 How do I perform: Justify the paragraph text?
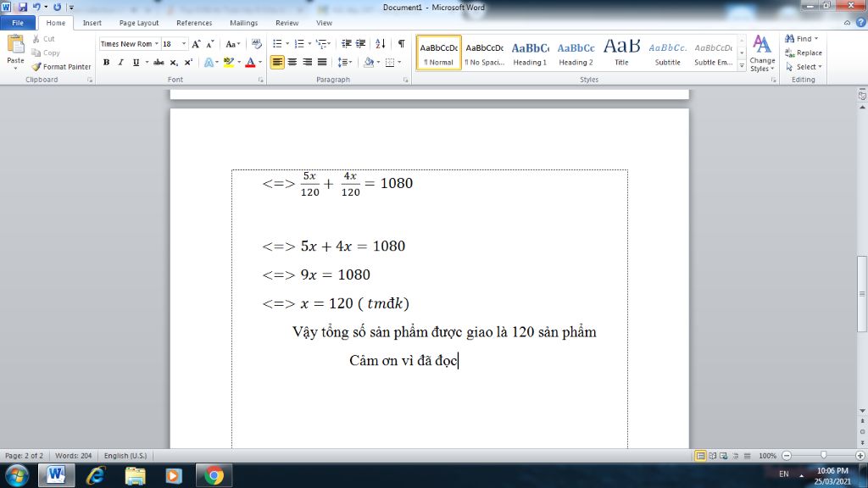point(322,62)
